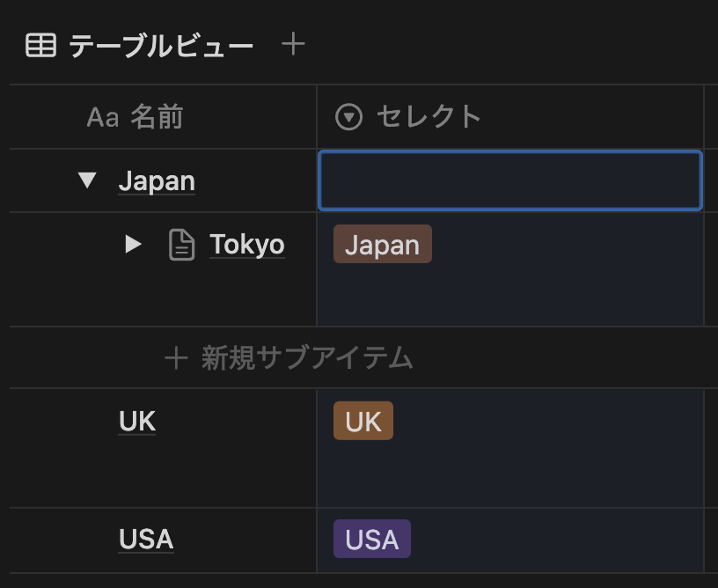The image size is (718, 588).
Task: Click the Aa title property icon
Action: 102,117
